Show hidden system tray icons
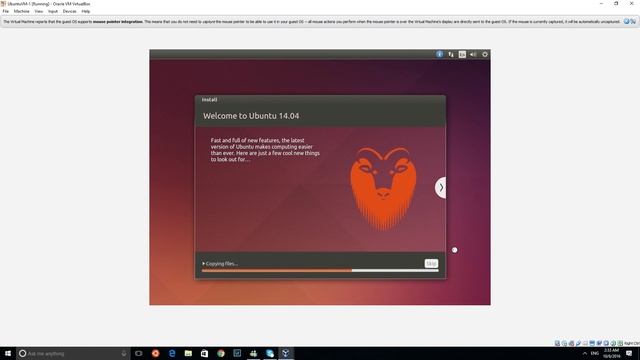This screenshot has width=640, height=360. 584,353
